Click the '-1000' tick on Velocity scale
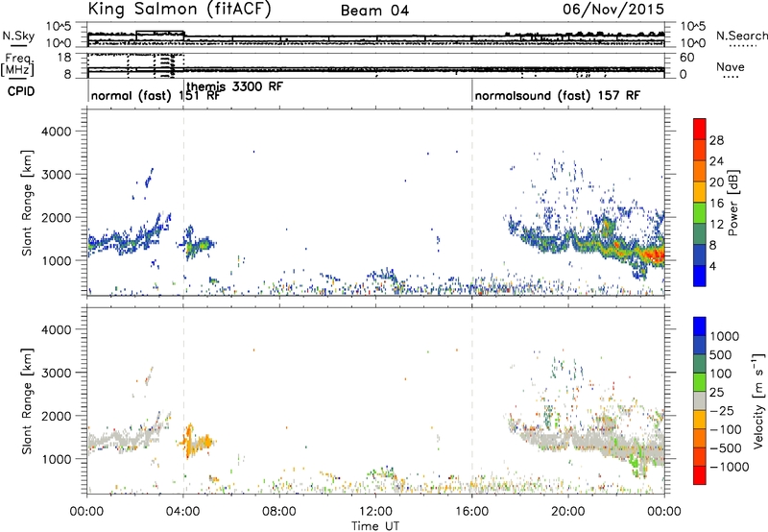Image resolution: width=768 pixels, height=532 pixels. pos(729,467)
